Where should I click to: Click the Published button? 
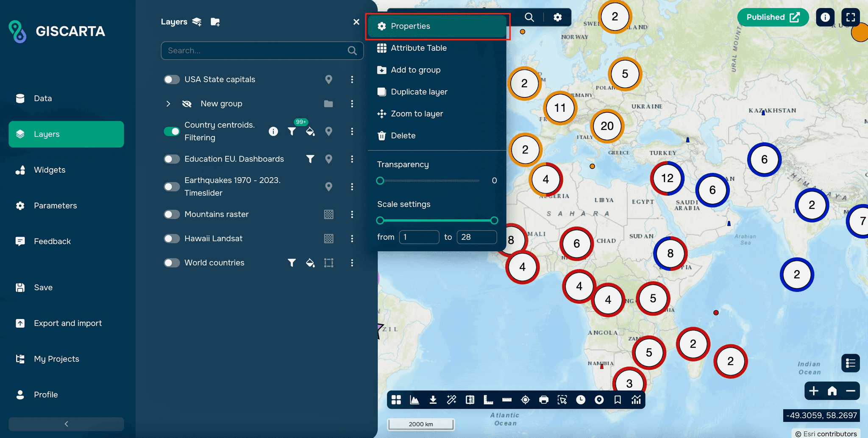[772, 17]
